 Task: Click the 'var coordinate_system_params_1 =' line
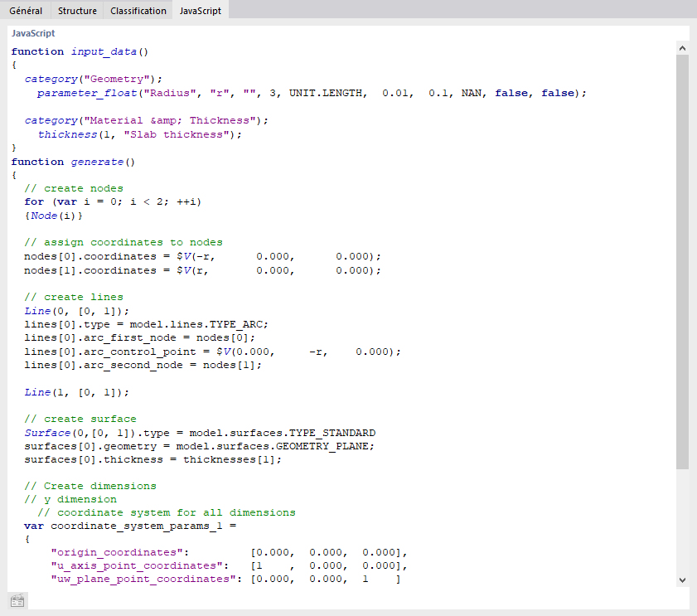click(x=130, y=526)
